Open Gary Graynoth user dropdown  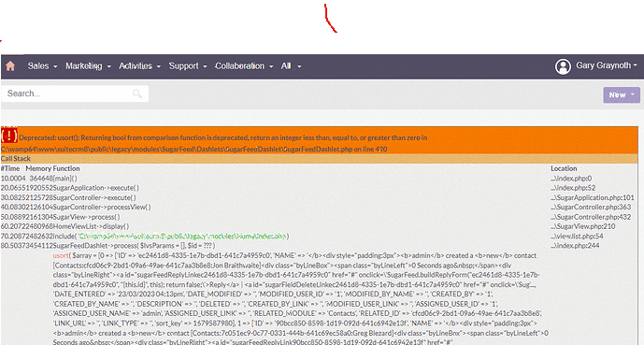pos(607,65)
